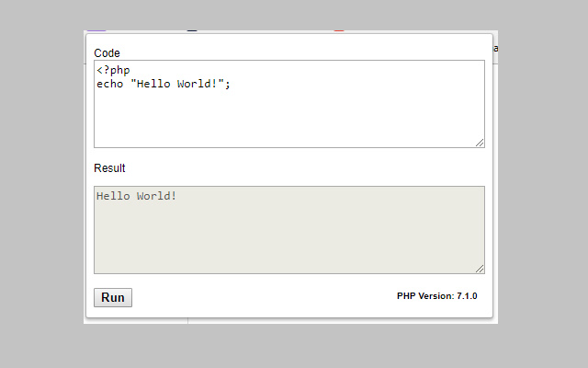Click the 'Hello World!' output text
The height and width of the screenshot is (368, 588).
tap(137, 196)
